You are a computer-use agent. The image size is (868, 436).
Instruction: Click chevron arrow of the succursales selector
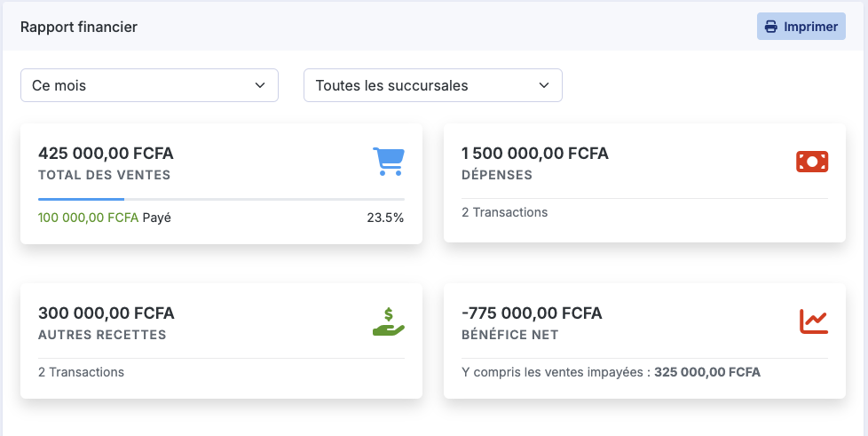pos(544,85)
